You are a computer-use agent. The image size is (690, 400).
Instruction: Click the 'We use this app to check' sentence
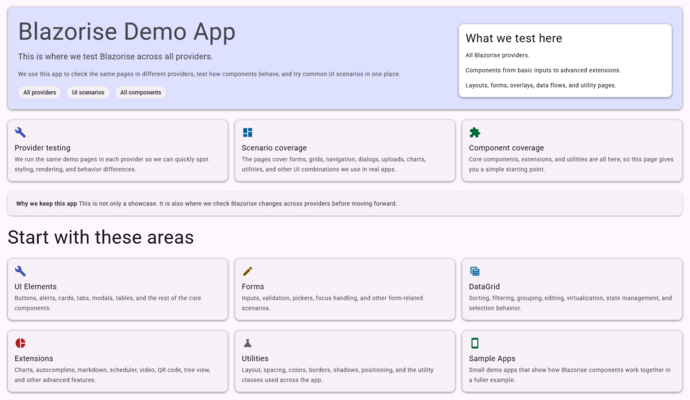pos(209,74)
